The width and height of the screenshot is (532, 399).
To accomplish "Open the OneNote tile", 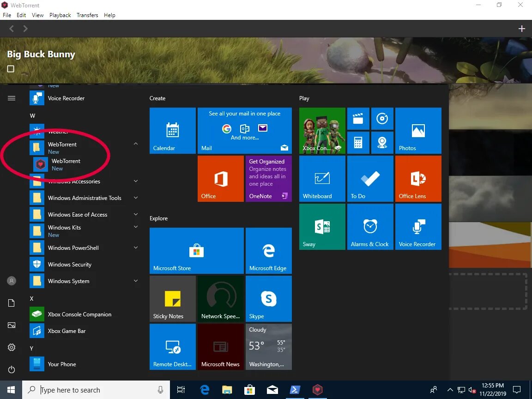I will [269, 179].
